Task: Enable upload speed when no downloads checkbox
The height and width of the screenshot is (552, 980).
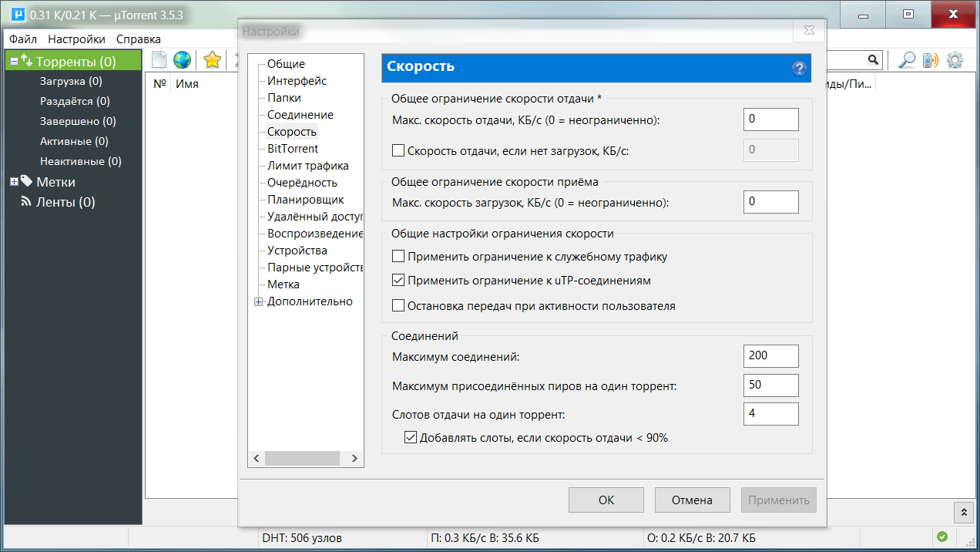Action: [398, 150]
